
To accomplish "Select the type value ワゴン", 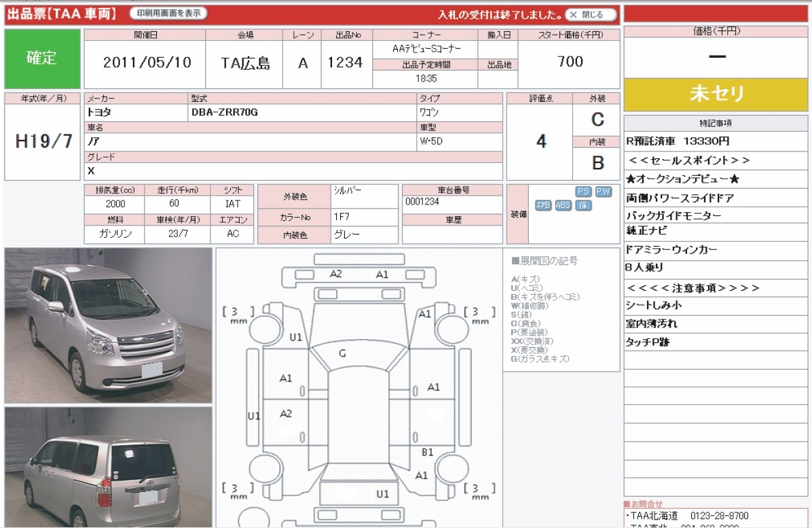I will (x=429, y=112).
